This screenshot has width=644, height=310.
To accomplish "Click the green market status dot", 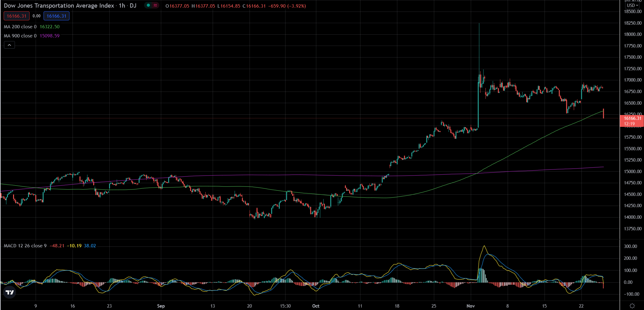I will click(x=148, y=5).
